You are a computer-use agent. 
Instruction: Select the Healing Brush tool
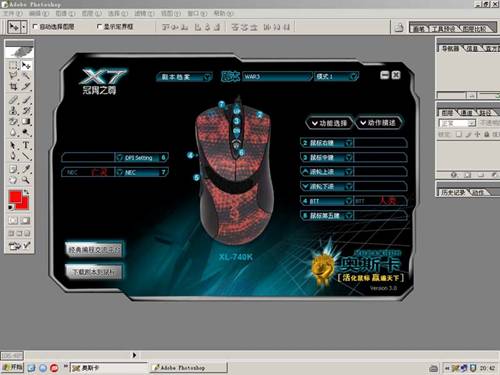click(x=13, y=99)
